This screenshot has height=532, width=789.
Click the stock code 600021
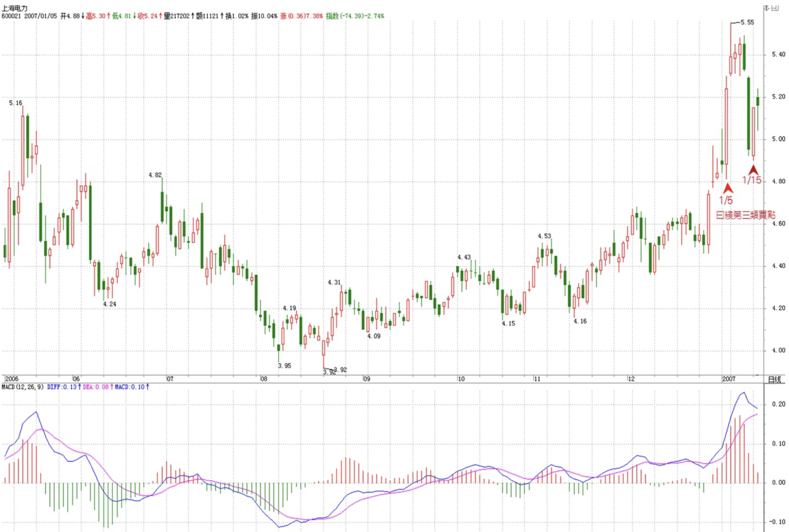11,16
